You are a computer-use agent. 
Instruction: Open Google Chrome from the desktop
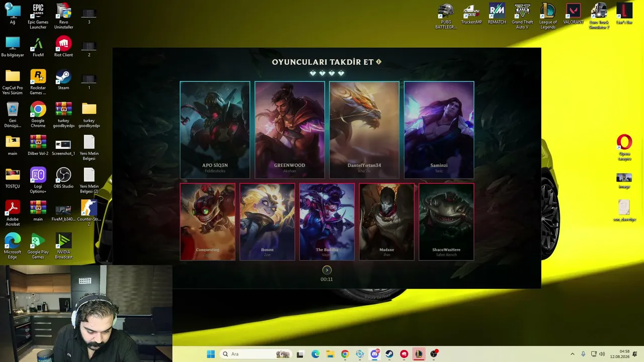(x=38, y=115)
